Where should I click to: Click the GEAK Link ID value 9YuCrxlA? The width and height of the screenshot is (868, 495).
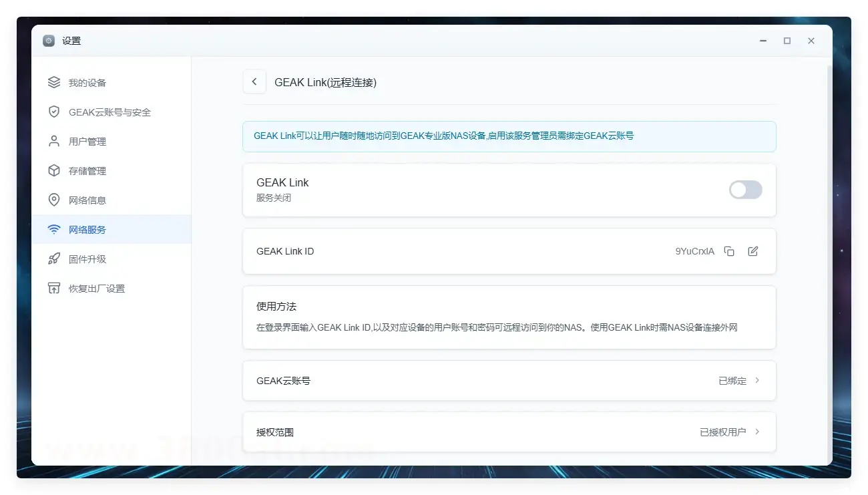[694, 251]
